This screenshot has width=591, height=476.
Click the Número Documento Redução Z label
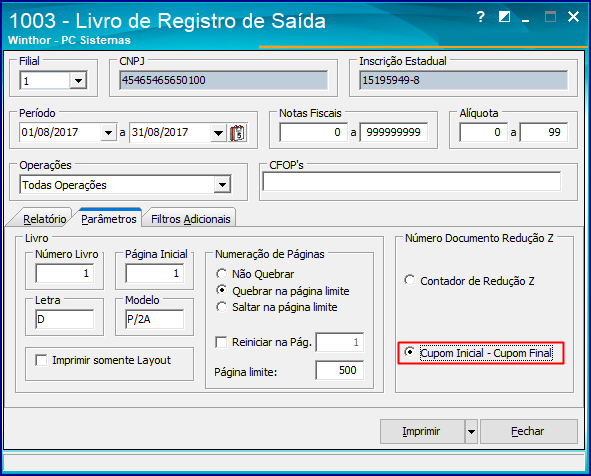point(479,238)
